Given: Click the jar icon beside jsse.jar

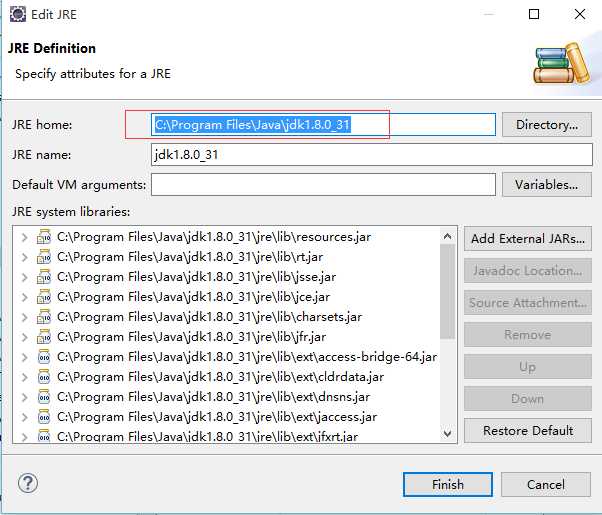Looking at the screenshot, I should click(x=44, y=277).
